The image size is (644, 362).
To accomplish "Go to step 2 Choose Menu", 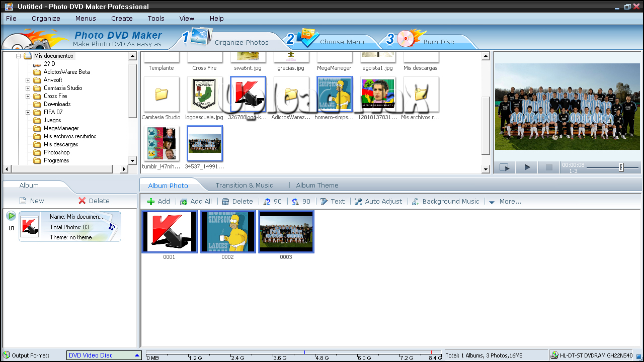I will 342,42.
